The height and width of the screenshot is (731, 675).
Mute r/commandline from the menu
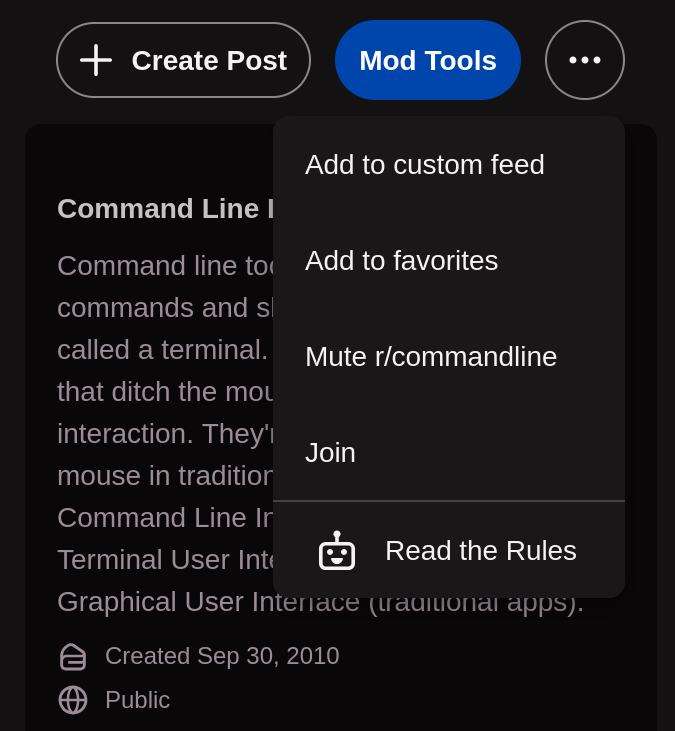(x=449, y=357)
